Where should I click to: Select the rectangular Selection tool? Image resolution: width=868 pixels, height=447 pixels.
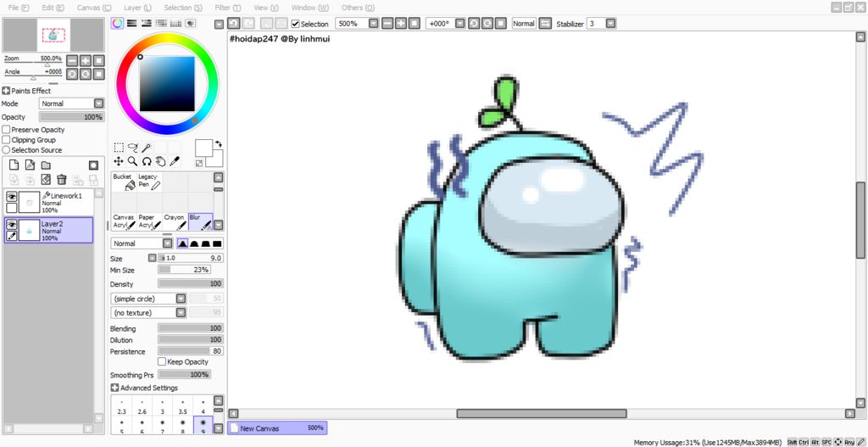[x=119, y=148]
